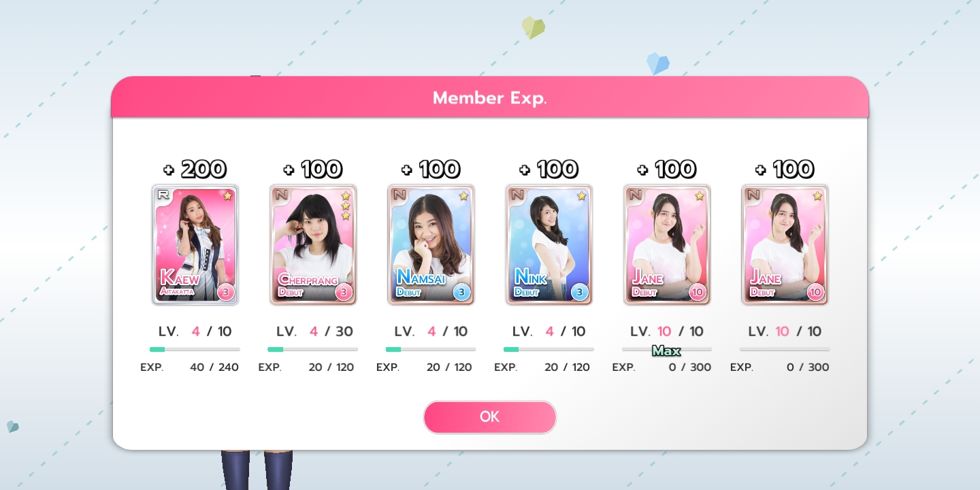Click the blue heart decoration at top
This screenshot has height=490, width=980.
(658, 64)
